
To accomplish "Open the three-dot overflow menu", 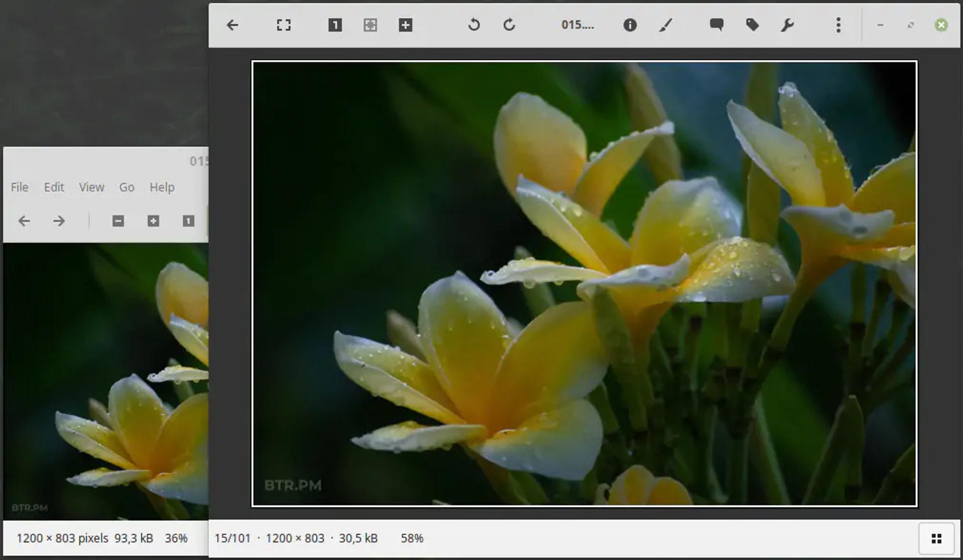I will [838, 25].
